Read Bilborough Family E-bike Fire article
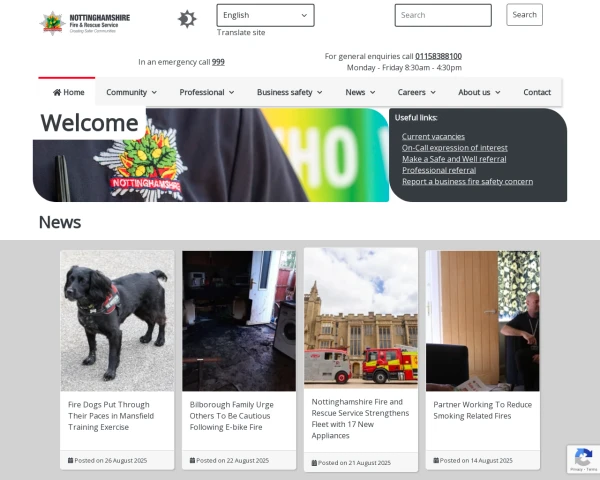The height and width of the screenshot is (480, 600). 232,416
